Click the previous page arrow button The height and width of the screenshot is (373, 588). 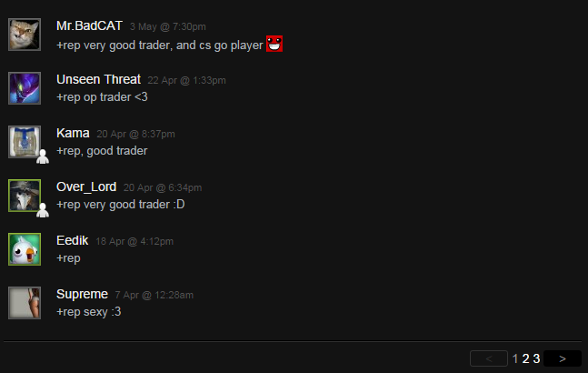(x=489, y=358)
